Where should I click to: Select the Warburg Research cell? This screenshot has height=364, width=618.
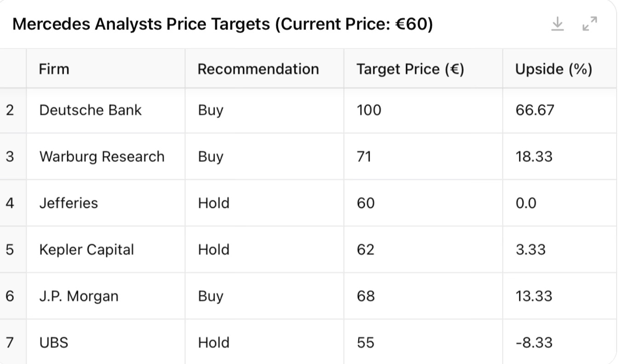(x=102, y=157)
